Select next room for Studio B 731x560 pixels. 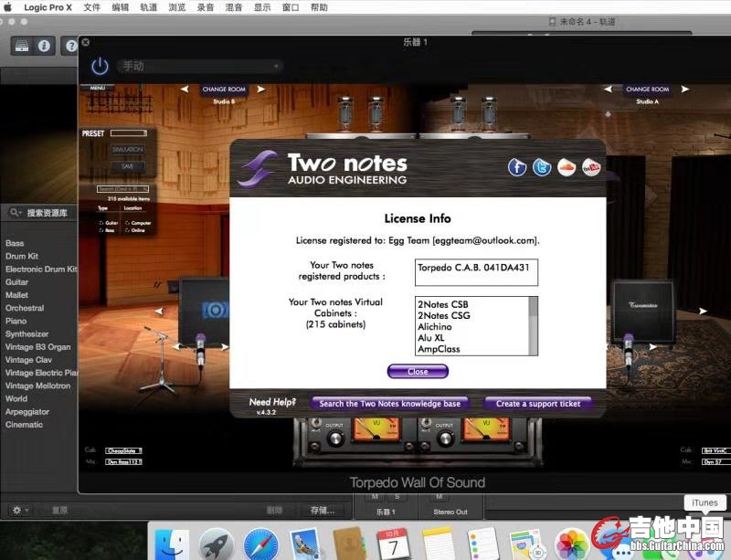coord(261,90)
